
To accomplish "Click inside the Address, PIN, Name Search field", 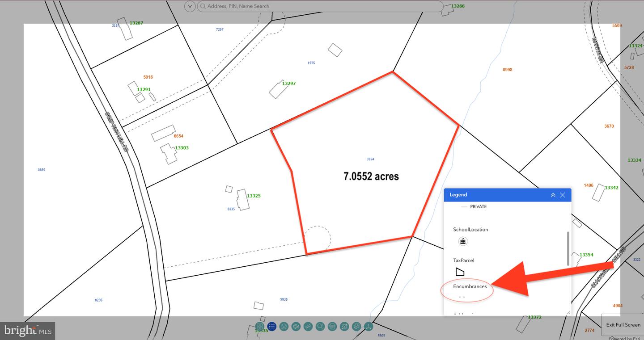I will pyautogui.click(x=313, y=6).
